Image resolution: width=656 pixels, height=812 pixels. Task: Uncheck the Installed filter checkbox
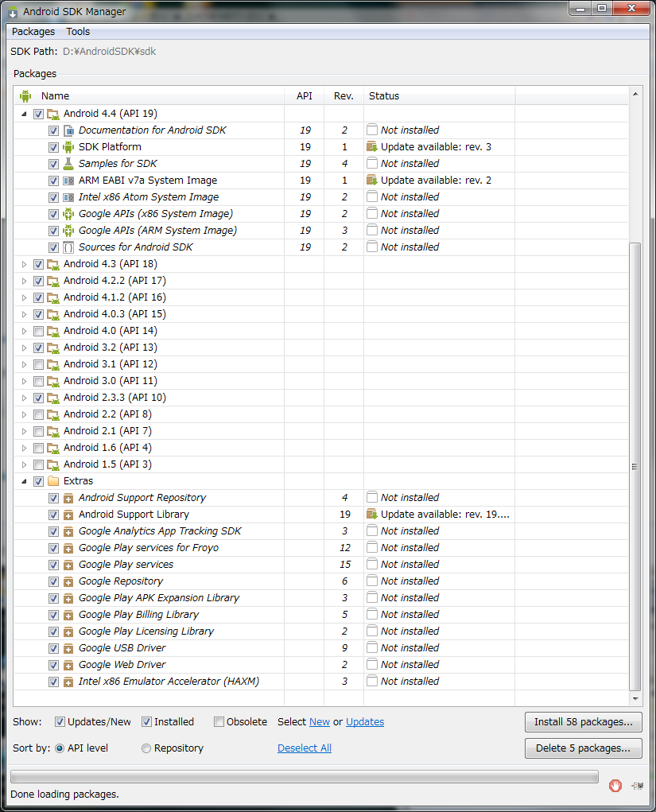[x=146, y=722]
